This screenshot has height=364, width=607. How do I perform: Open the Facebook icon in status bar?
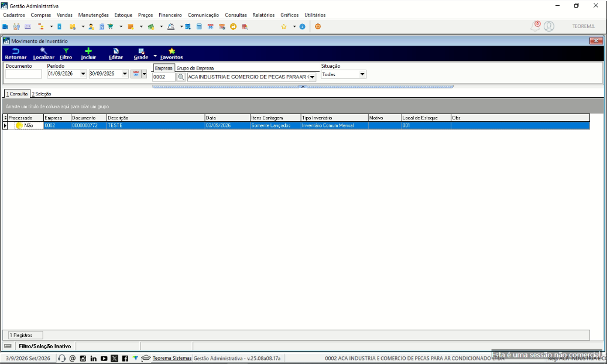point(125,359)
